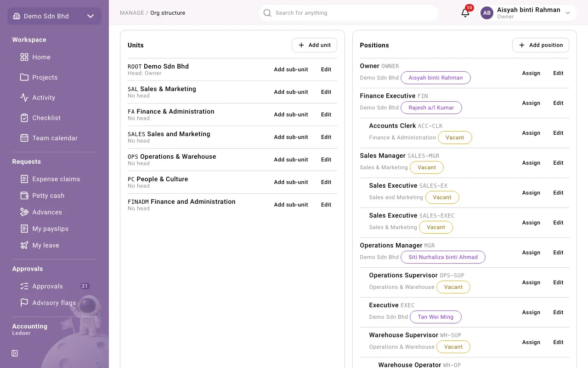588x368 pixels.
Task: Add sub-unit to Sales & Marketing SAL
Action: point(291,92)
